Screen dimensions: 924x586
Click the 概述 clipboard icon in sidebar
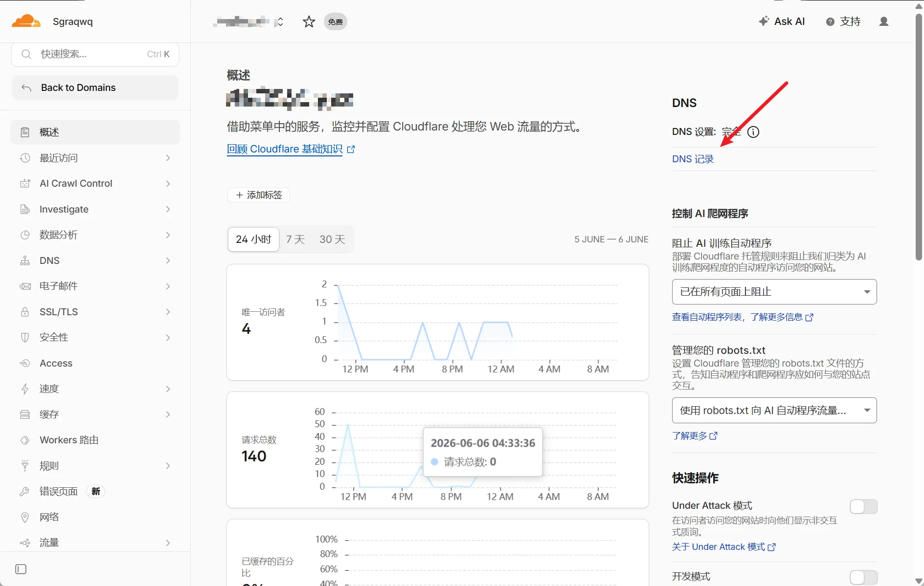(25, 132)
